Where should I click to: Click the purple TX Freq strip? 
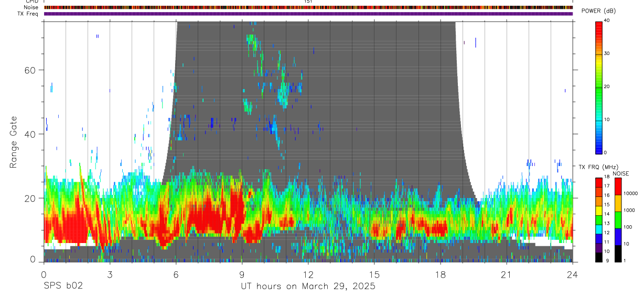click(x=308, y=14)
